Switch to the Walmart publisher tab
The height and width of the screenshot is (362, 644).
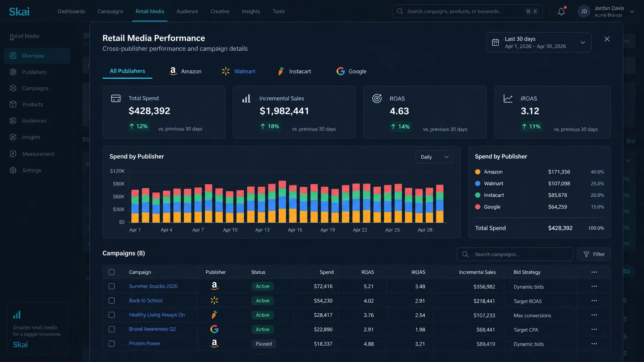[238, 71]
